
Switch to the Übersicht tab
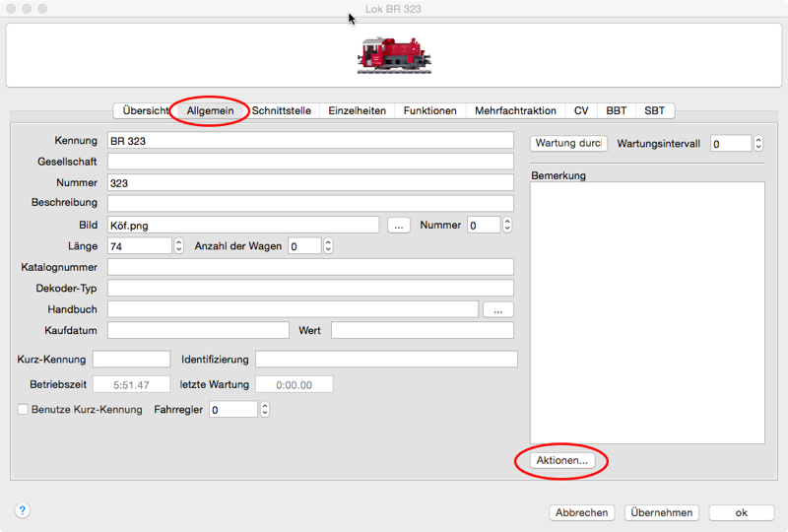pos(145,110)
